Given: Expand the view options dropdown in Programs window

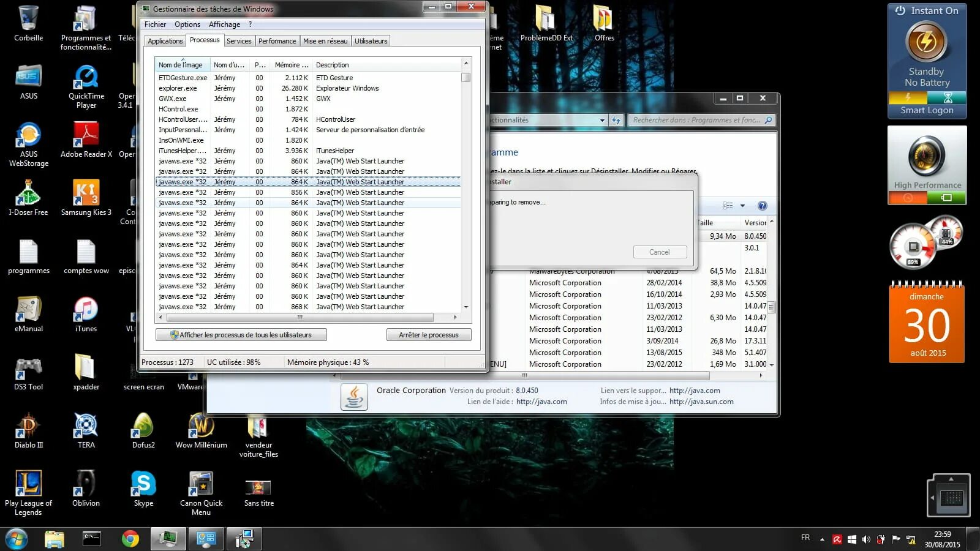Looking at the screenshot, I should click(742, 206).
